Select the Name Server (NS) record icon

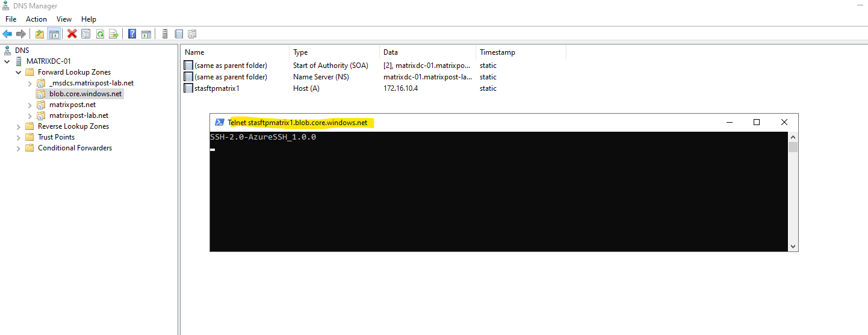pos(188,77)
